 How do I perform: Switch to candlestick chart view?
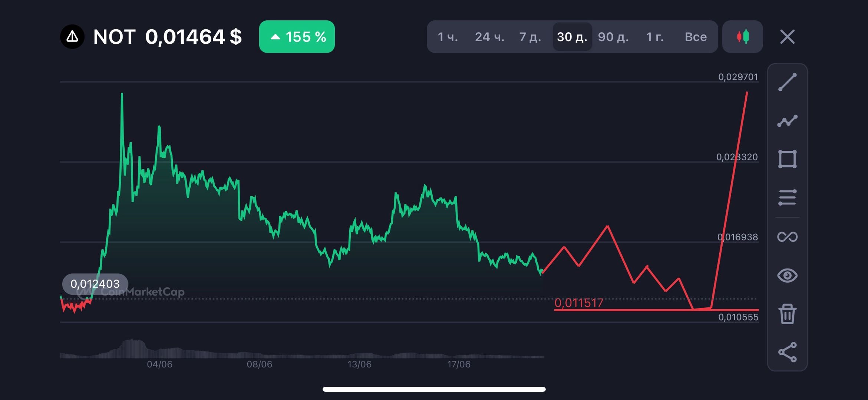click(x=743, y=37)
